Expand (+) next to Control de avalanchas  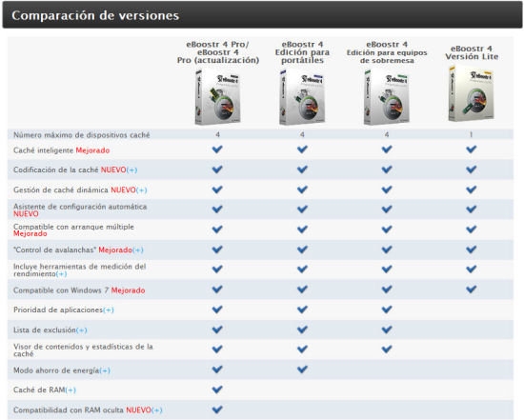pyautogui.click(x=138, y=250)
